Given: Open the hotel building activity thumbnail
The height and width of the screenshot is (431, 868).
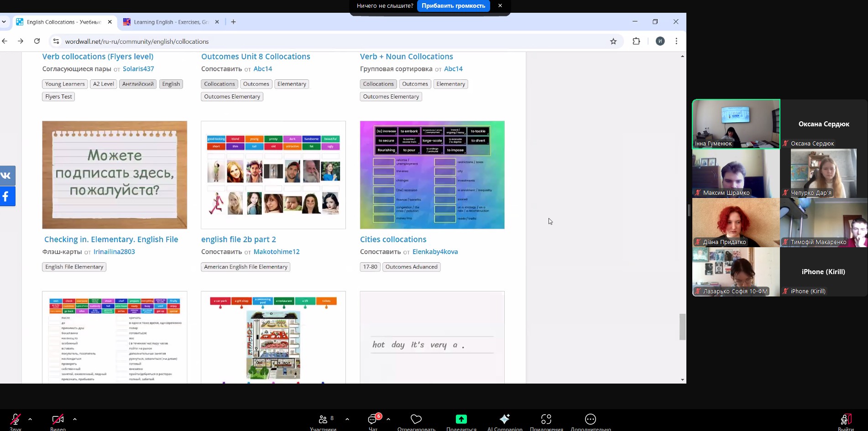Looking at the screenshot, I should [x=273, y=338].
